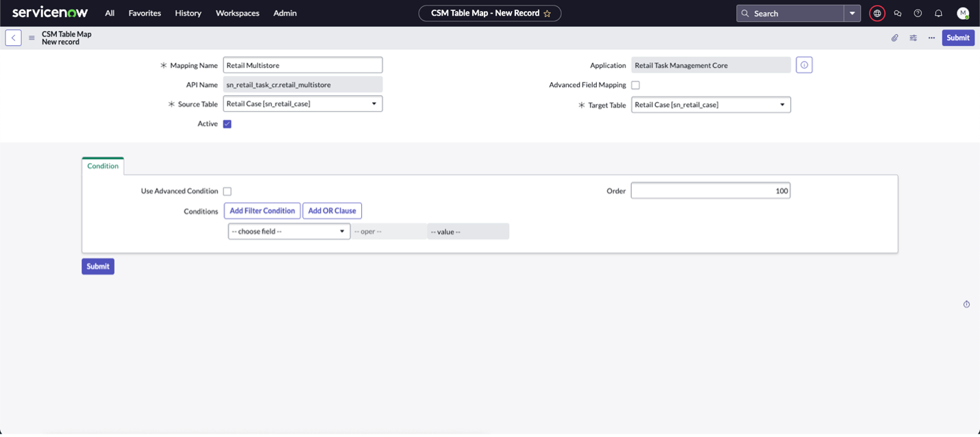
Task: Click the CSM Table Map header text
Action: point(66,34)
